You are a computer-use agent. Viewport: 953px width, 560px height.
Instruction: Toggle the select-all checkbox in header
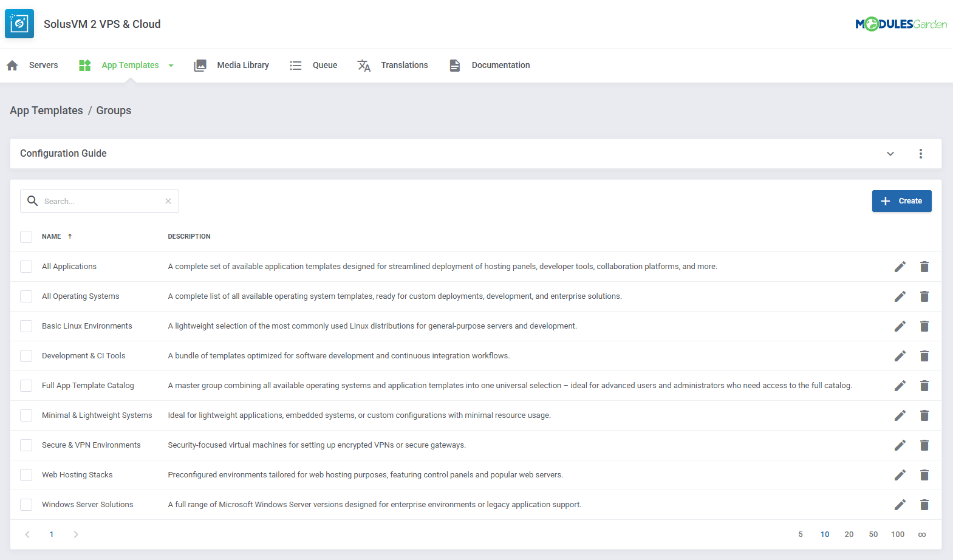[26, 237]
